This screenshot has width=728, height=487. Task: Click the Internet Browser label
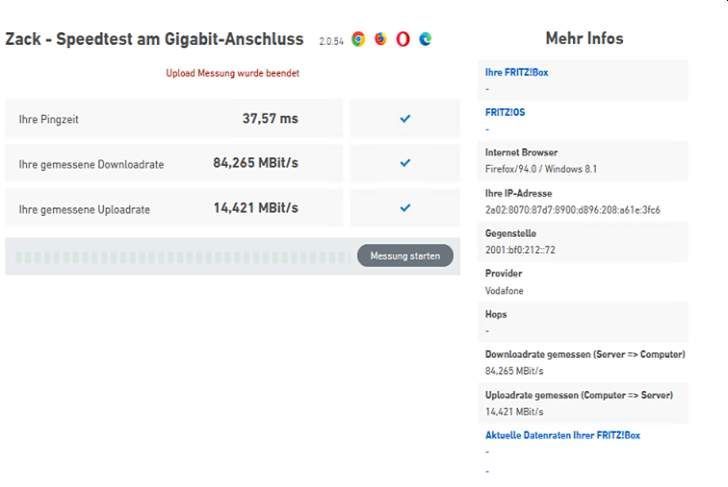(521, 152)
